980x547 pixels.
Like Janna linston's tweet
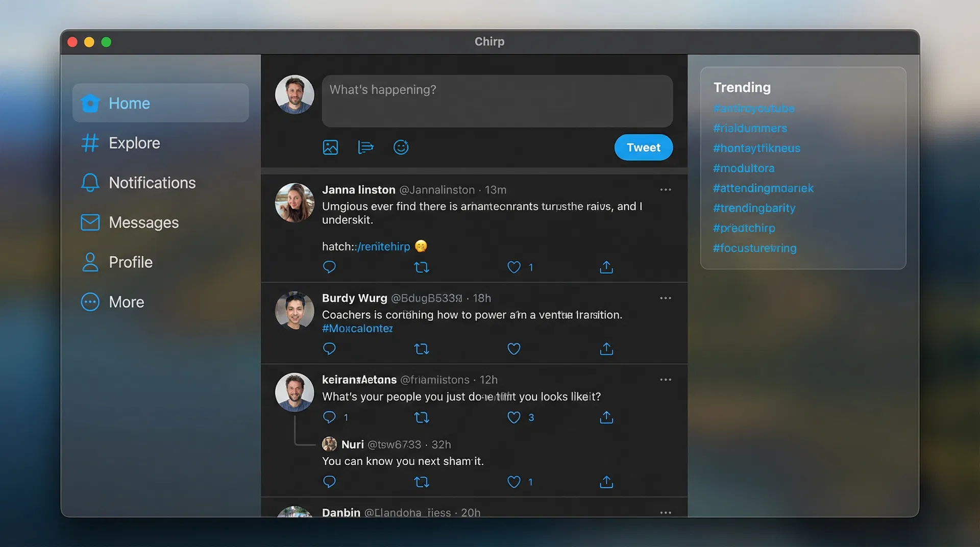[x=513, y=267]
